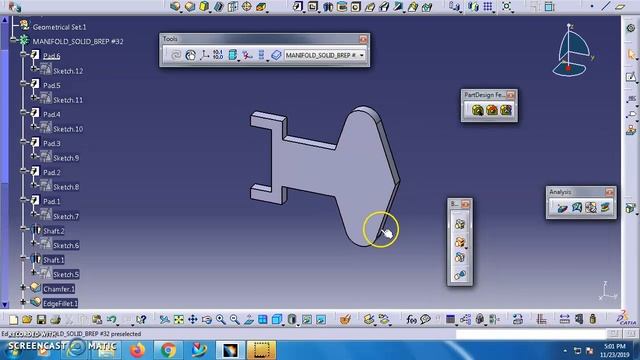
Task: Click the Normal View icon
Action: click(x=249, y=319)
